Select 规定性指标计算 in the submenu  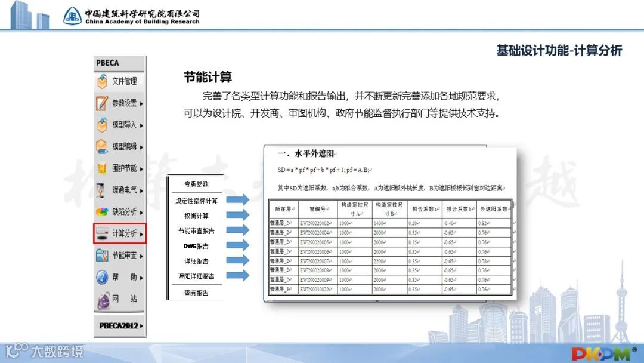[196, 201]
